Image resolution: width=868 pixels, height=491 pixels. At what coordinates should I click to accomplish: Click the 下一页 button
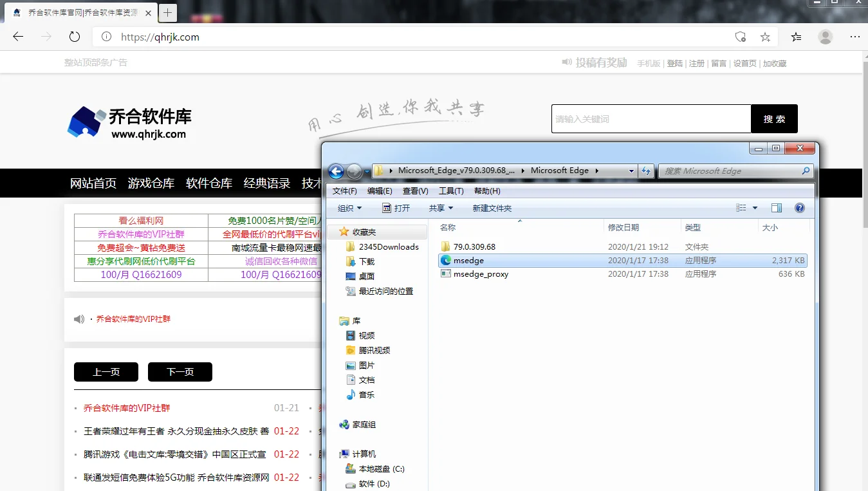(x=180, y=372)
